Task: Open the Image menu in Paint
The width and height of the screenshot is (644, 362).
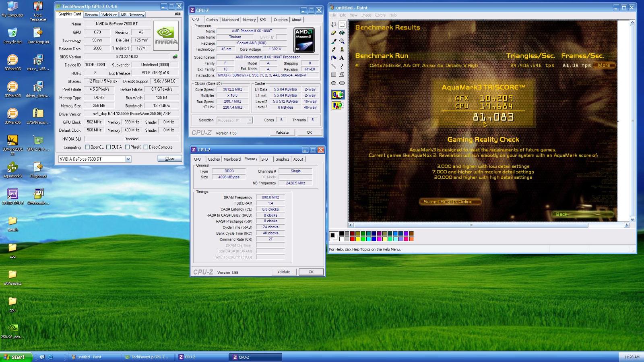Action: [366, 15]
